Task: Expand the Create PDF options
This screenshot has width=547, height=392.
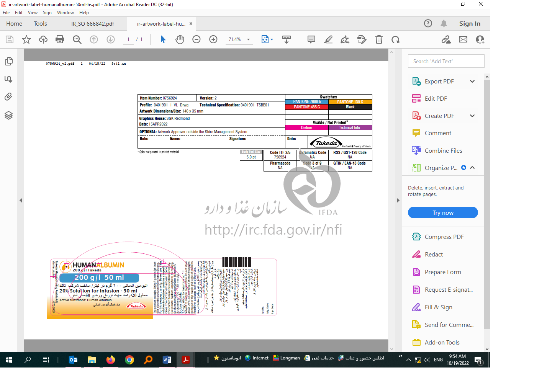Action: (x=472, y=116)
